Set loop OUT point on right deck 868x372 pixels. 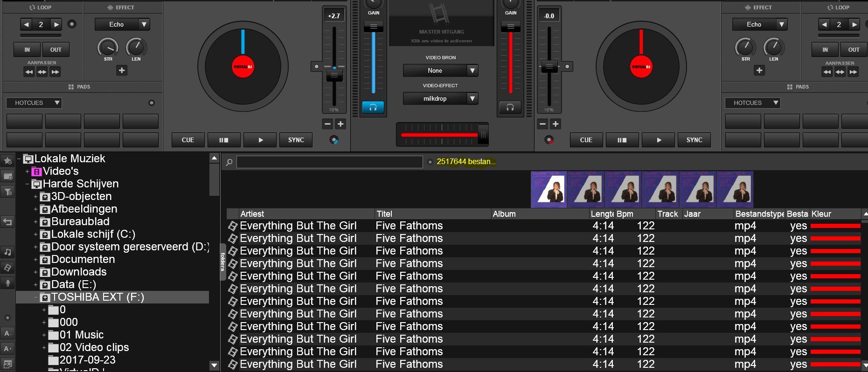[x=854, y=49]
